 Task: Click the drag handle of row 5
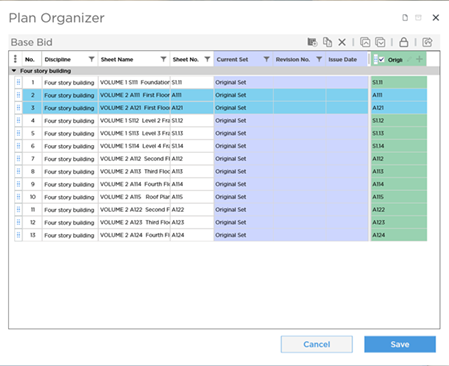point(18,133)
